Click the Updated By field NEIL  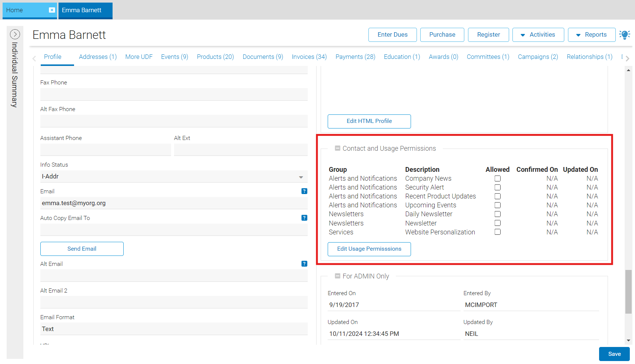pos(531,334)
